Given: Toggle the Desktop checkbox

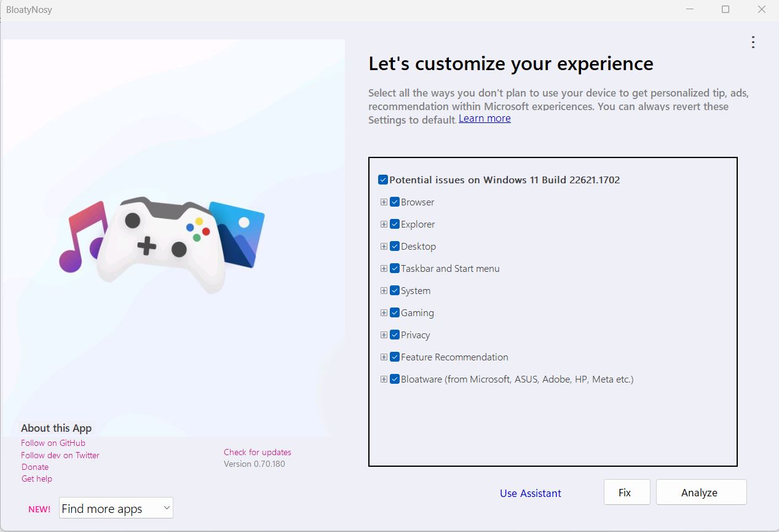Looking at the screenshot, I should pos(395,246).
